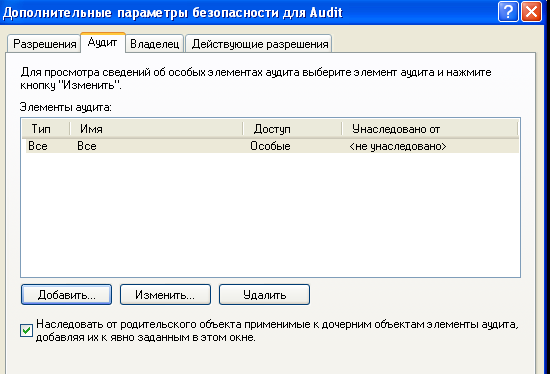
Task: Switch to the Разрешения tab
Action: pos(44,44)
